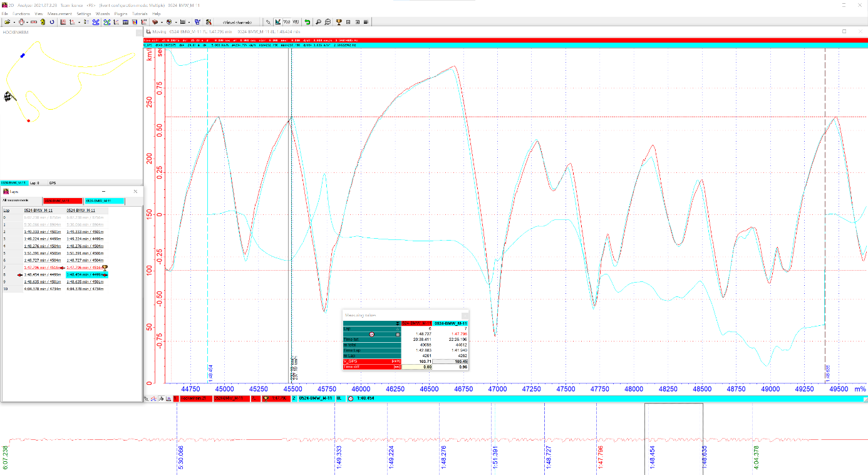The width and height of the screenshot is (868, 475).
Task: Click the refresh circular arrow icon
Action: pyautogui.click(x=52, y=22)
